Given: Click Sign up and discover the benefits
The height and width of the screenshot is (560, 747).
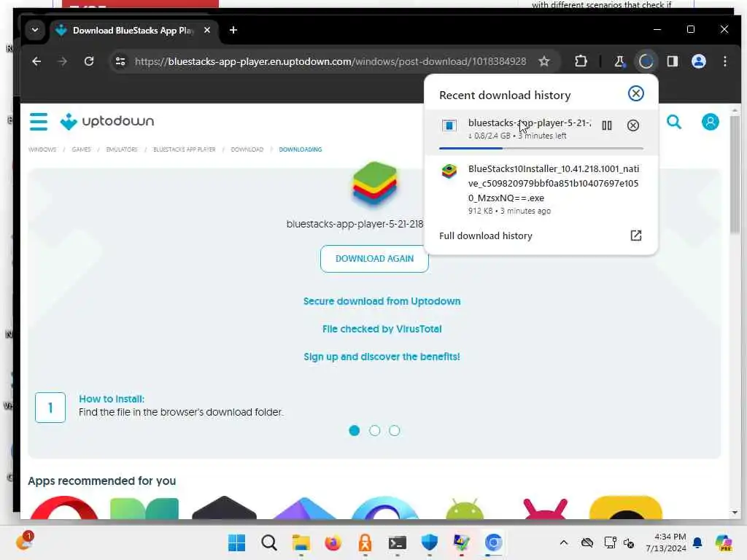Looking at the screenshot, I should tap(382, 357).
